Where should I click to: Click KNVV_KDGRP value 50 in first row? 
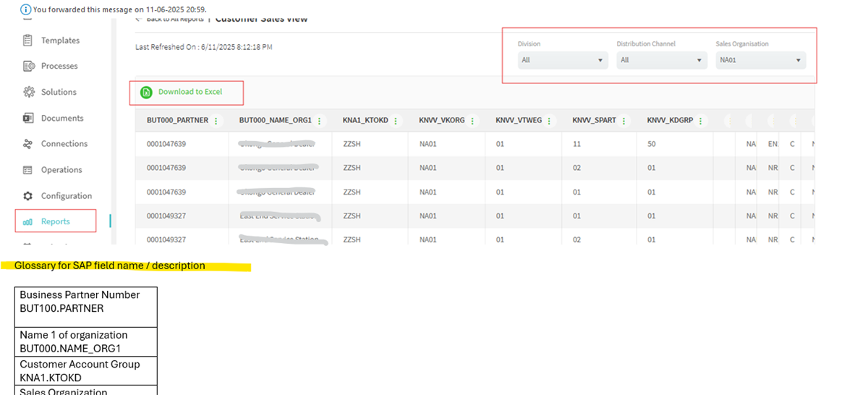coord(652,144)
